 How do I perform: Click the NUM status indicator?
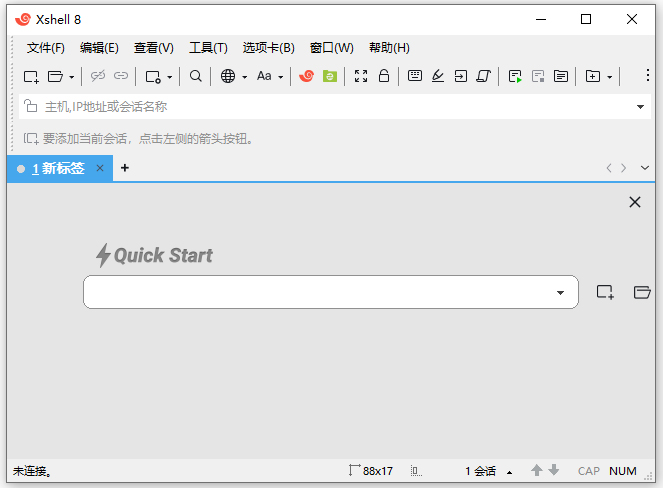623,471
